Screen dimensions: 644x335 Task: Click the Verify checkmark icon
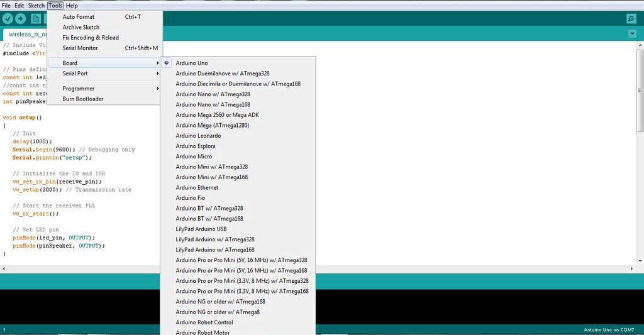tap(8, 18)
